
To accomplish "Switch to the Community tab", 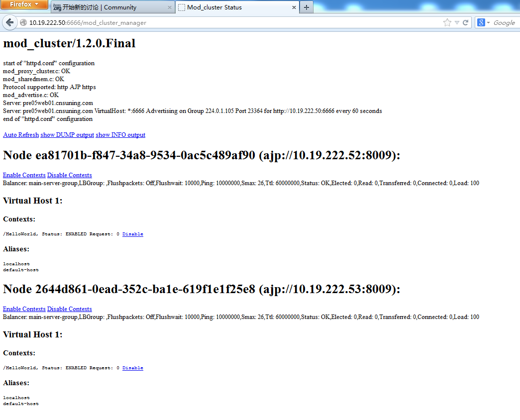I will 113,7.
